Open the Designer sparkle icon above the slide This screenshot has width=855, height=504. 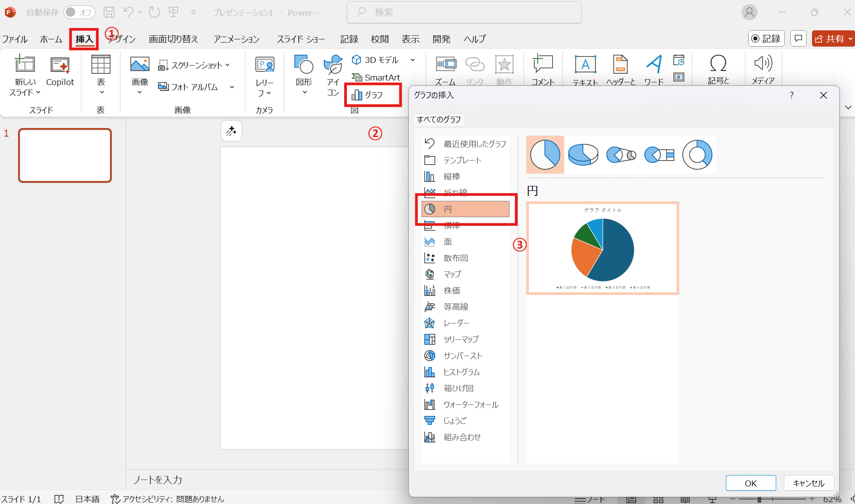231,131
